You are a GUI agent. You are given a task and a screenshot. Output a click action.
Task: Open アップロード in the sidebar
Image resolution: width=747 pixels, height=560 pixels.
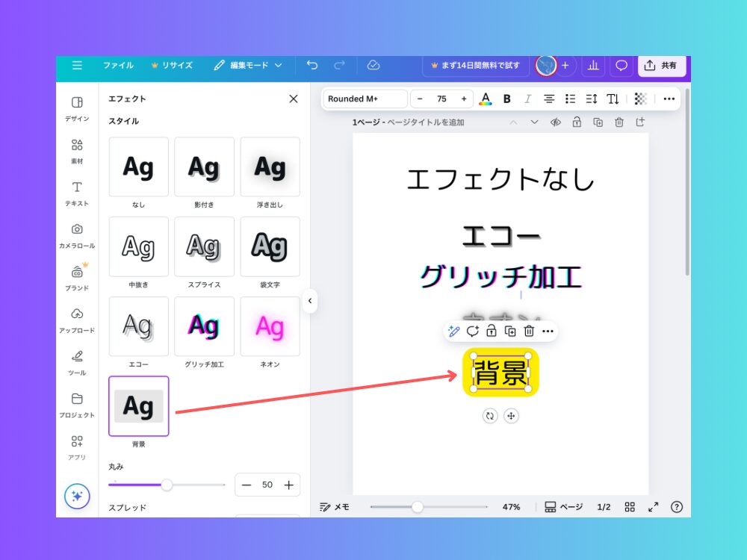point(77,321)
